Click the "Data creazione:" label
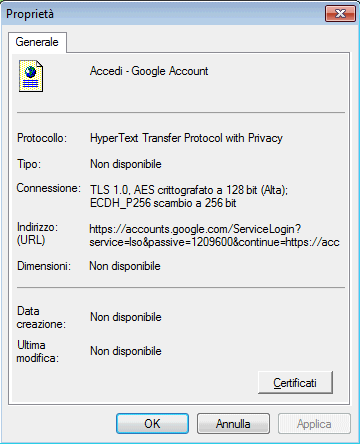 (41, 317)
